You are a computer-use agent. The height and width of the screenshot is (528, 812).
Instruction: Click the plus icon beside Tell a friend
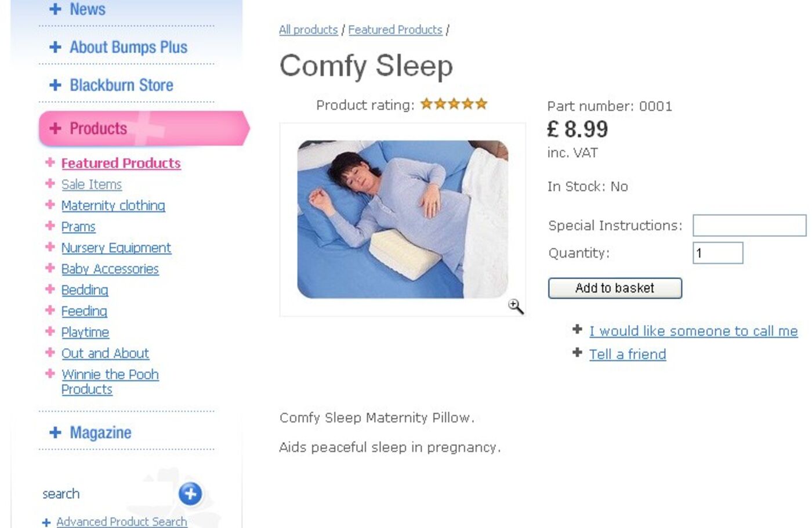click(x=577, y=352)
